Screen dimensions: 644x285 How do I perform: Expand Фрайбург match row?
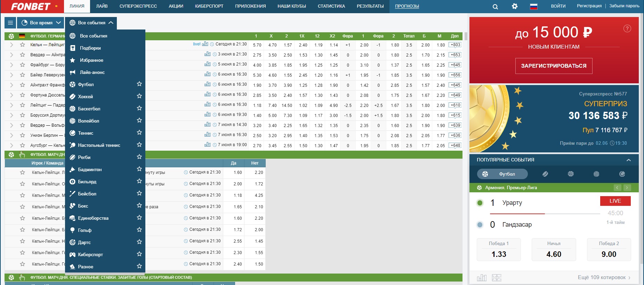point(11,65)
